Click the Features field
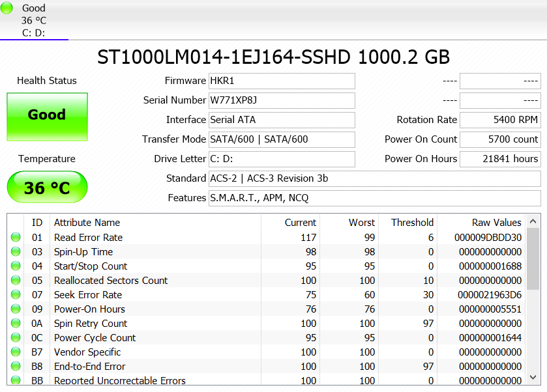 point(375,198)
